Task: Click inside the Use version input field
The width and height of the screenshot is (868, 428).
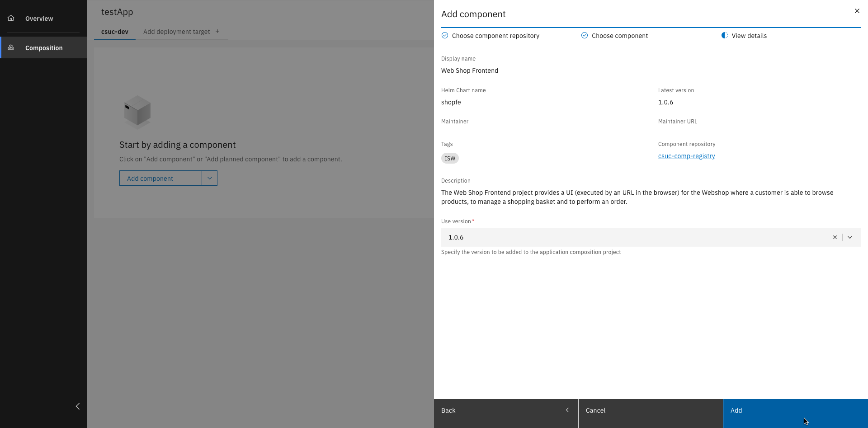Action: point(542,237)
